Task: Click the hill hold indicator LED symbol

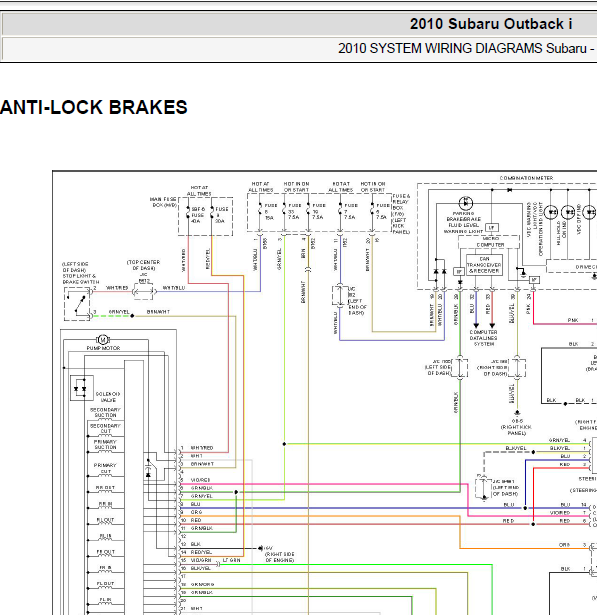Action: [568, 212]
